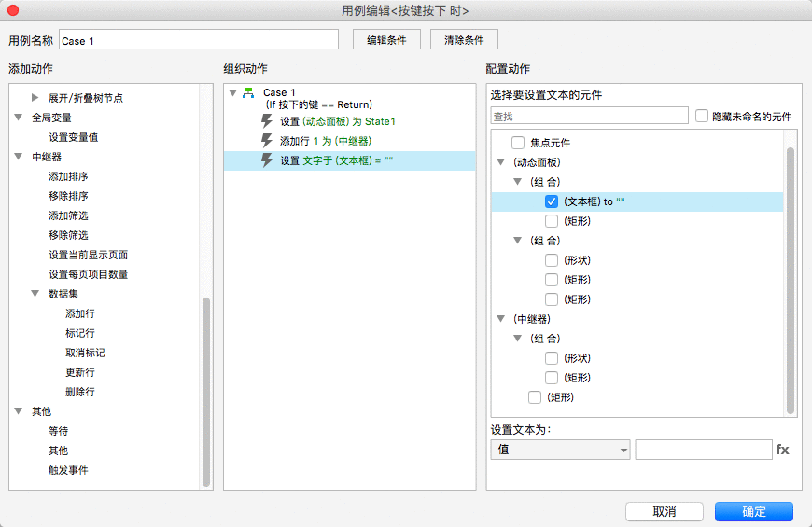
Task: Select 添加排序 action
Action: [68, 176]
